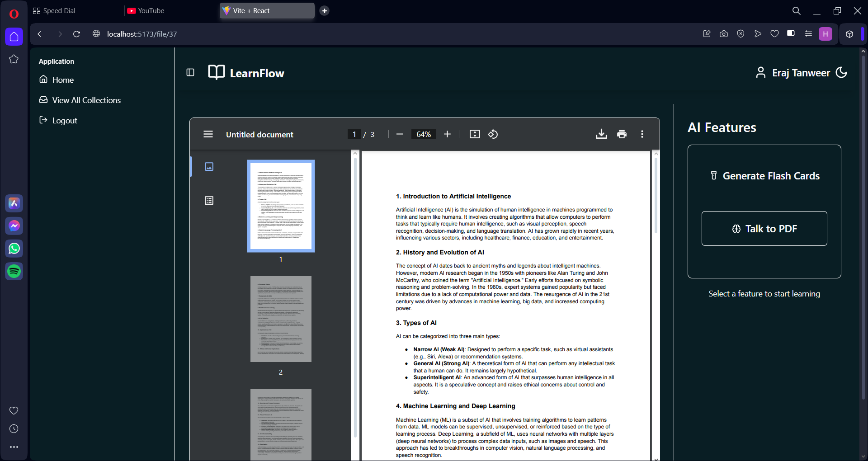Download the PDF document
This screenshot has height=461, width=868.
pos(601,134)
